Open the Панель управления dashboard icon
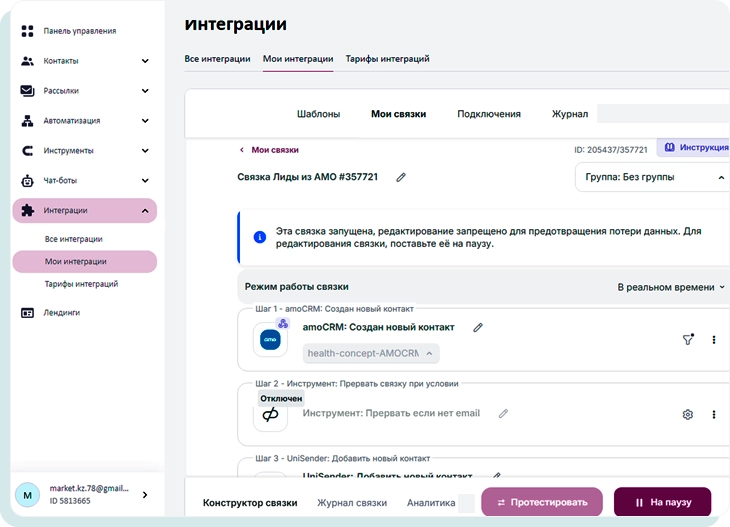 coord(27,31)
